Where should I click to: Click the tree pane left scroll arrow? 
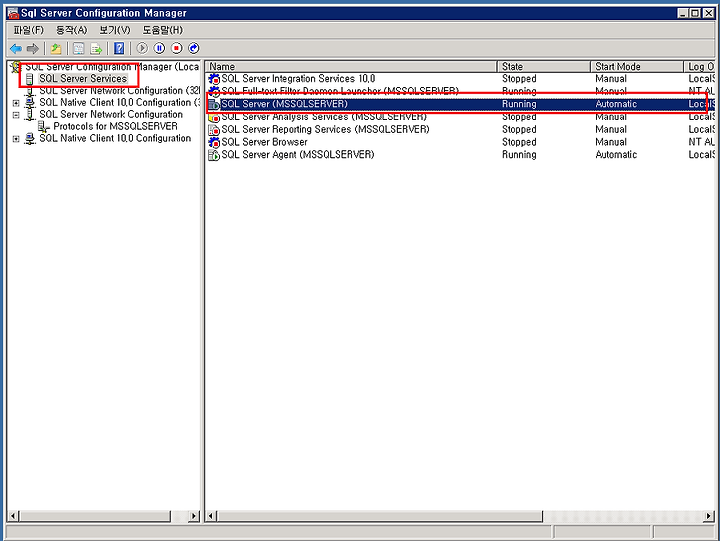(13, 516)
